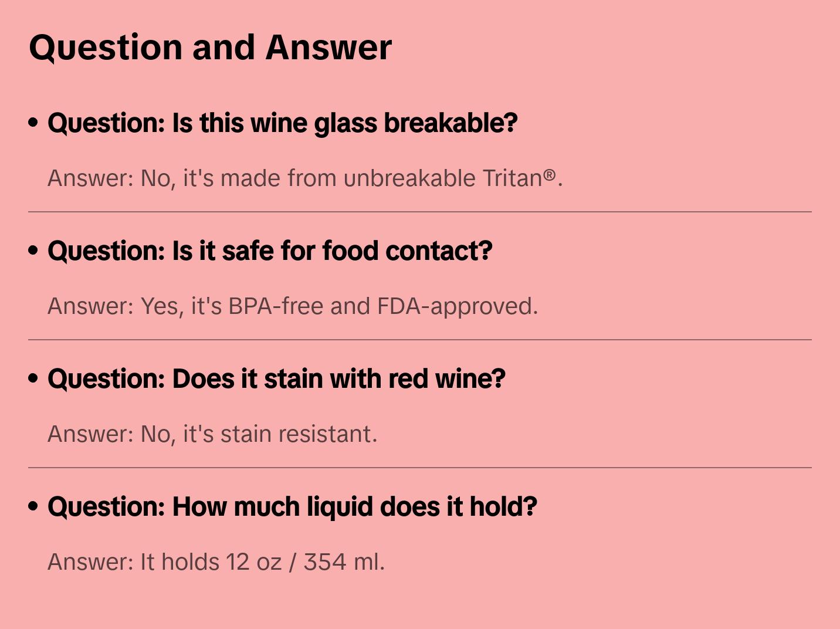Click the registered trademark symbol after Tritan
Viewport: 840px width, 629px height.
[x=549, y=175]
